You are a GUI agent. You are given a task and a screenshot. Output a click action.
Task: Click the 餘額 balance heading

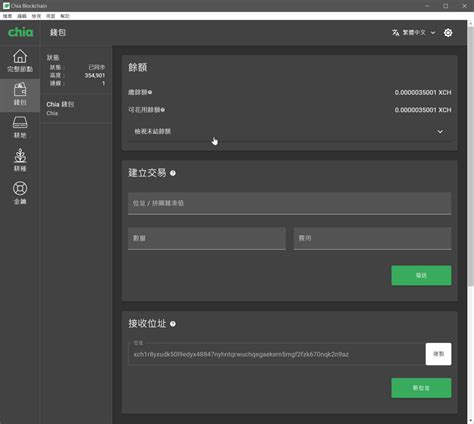tap(138, 68)
